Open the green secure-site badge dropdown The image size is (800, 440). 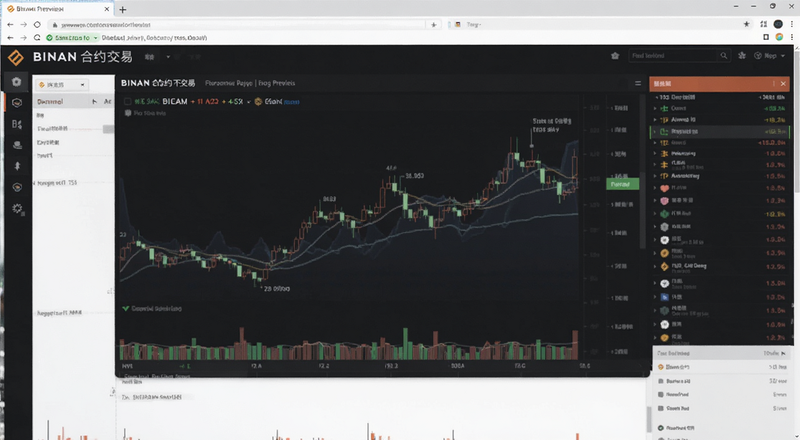click(x=72, y=38)
